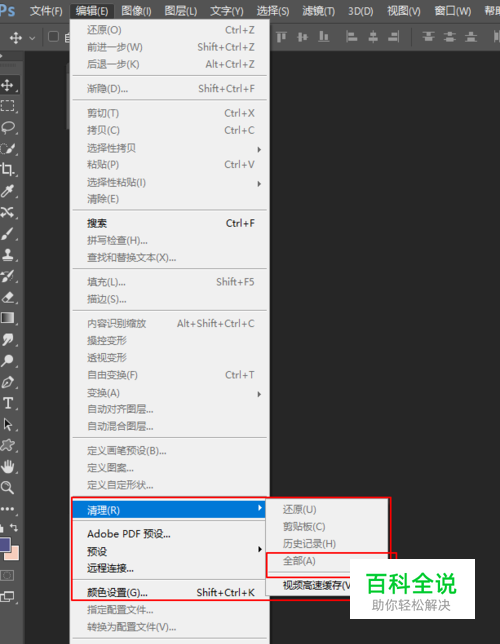500x644 pixels.
Task: Toggle Quick Mask mode icon
Action: coord(7,575)
